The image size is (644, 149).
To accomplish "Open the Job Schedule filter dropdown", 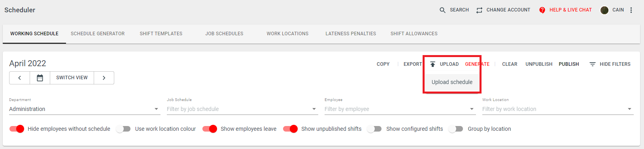I will tap(242, 109).
